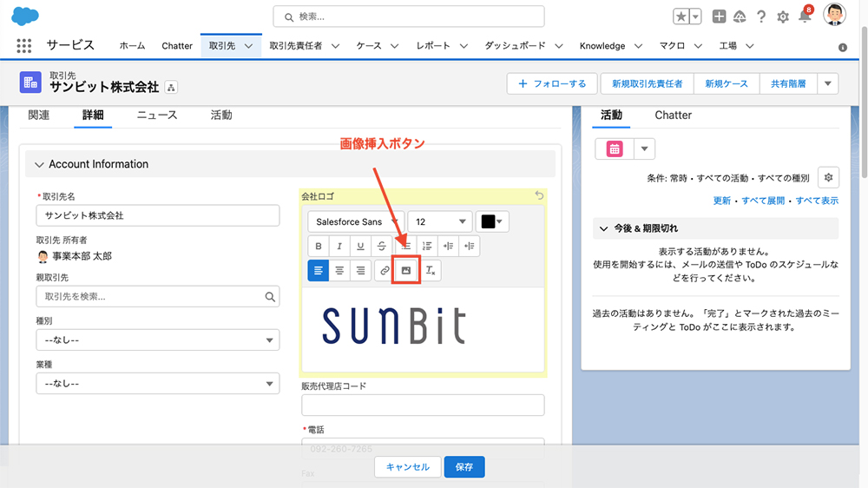Image resolution: width=868 pixels, height=488 pixels.
Task: Collapse the Account Information section
Action: [39, 164]
